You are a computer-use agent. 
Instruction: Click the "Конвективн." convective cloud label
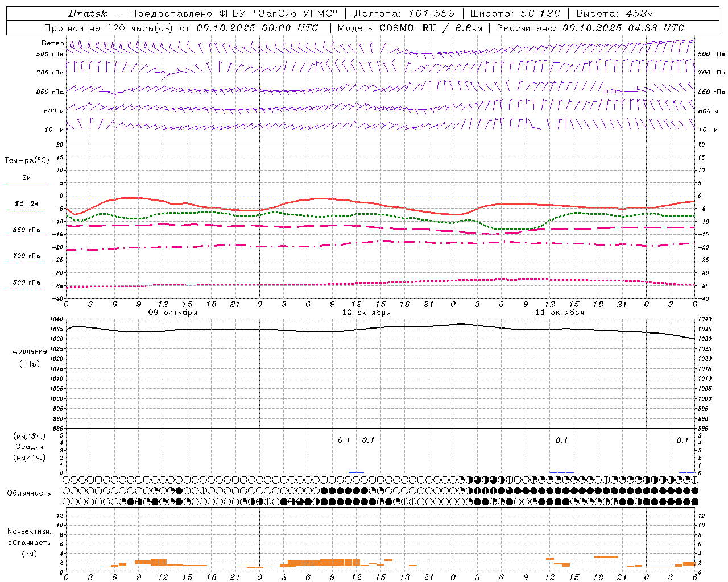[29, 531]
